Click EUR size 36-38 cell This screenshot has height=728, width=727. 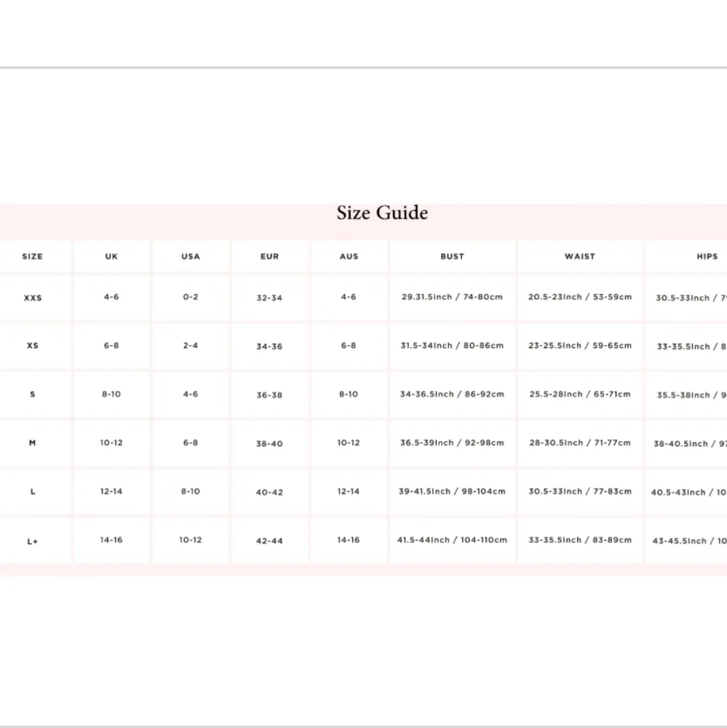click(x=269, y=395)
